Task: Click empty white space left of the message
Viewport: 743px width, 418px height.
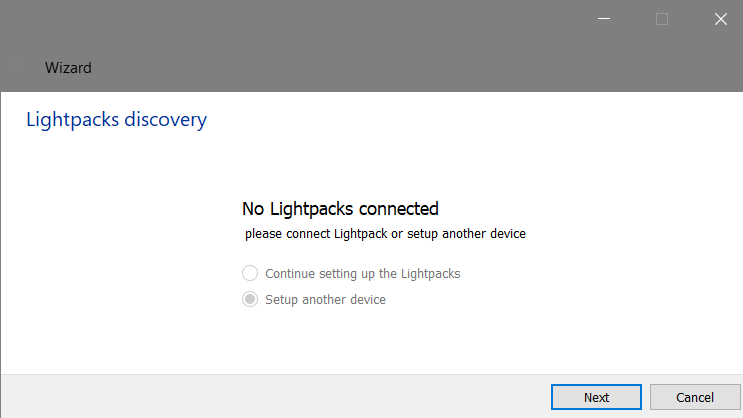Action: (x=120, y=230)
